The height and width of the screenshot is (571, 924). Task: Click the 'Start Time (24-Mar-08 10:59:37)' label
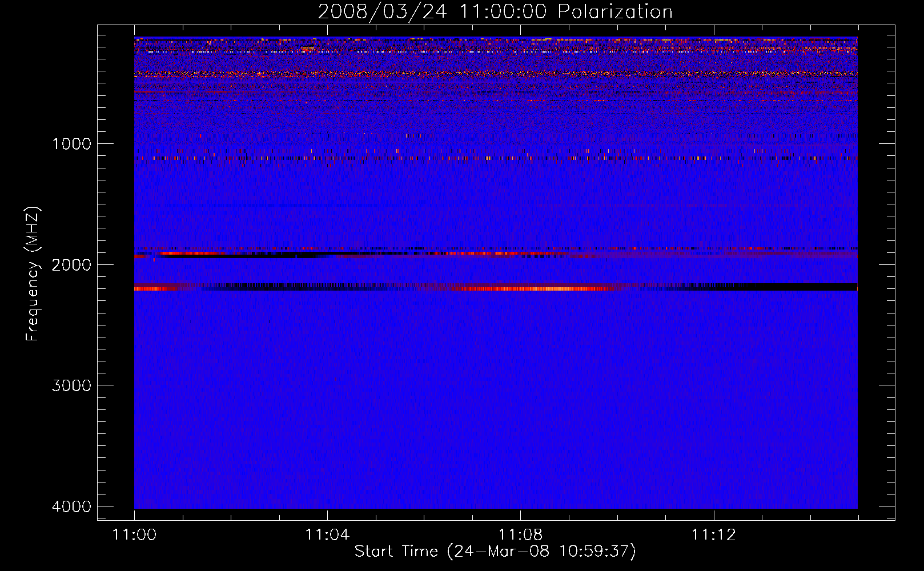[495, 552]
